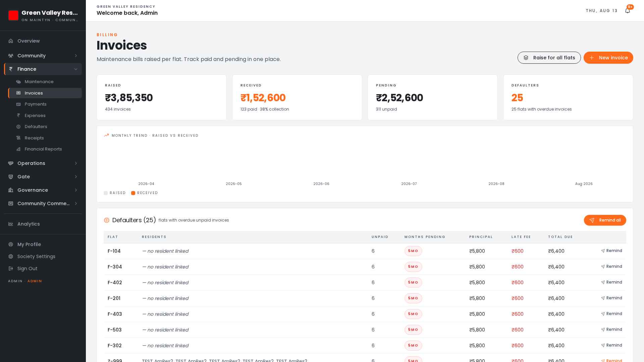Click the ₹600 late fee for F-104
The width and height of the screenshot is (644, 362).
(518, 251)
